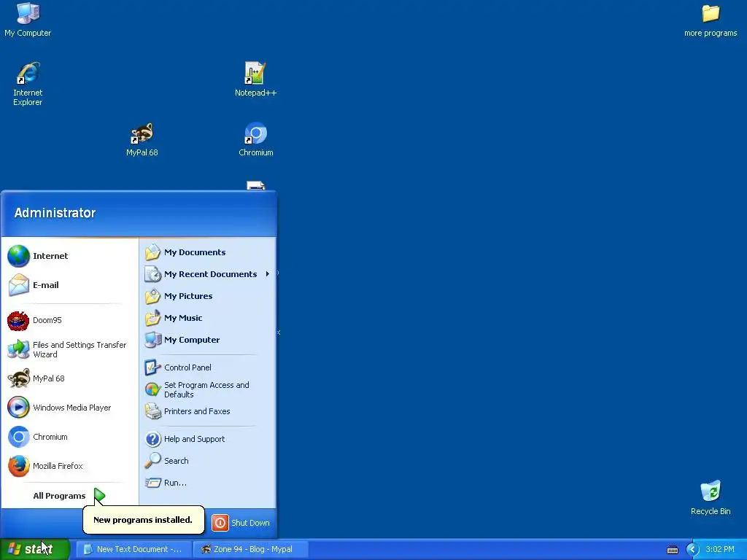Open the Chromium desktop shortcut
This screenshot has height=560, width=747.
pyautogui.click(x=256, y=139)
